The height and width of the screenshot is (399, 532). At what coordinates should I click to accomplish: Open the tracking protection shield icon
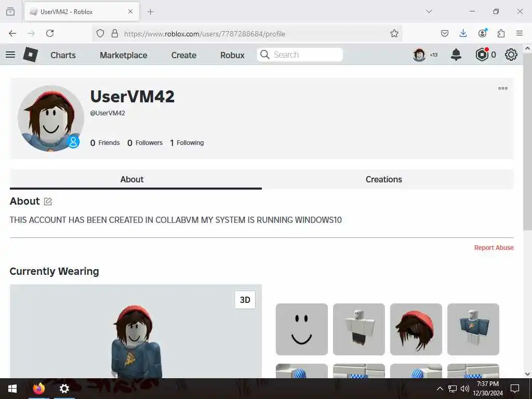(100, 33)
